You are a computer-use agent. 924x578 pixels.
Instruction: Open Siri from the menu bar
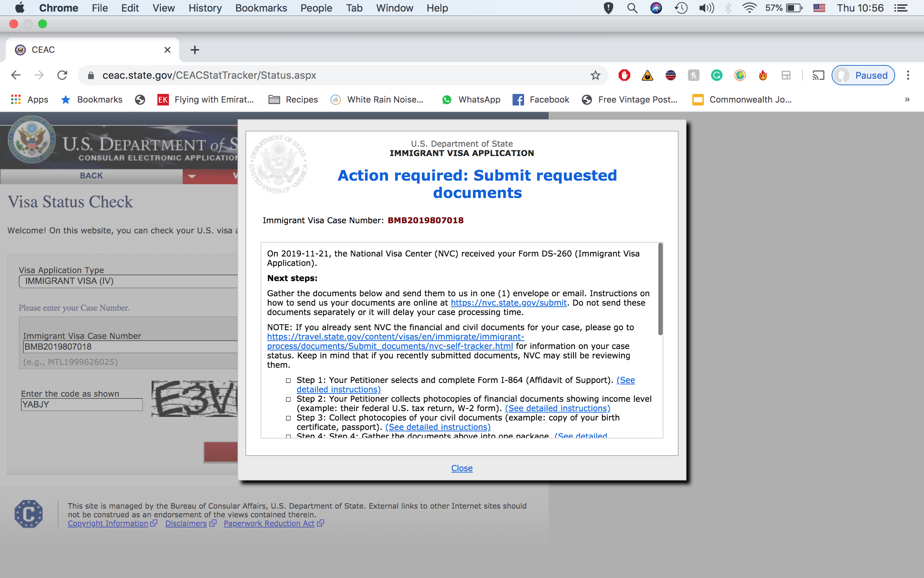[x=656, y=8]
